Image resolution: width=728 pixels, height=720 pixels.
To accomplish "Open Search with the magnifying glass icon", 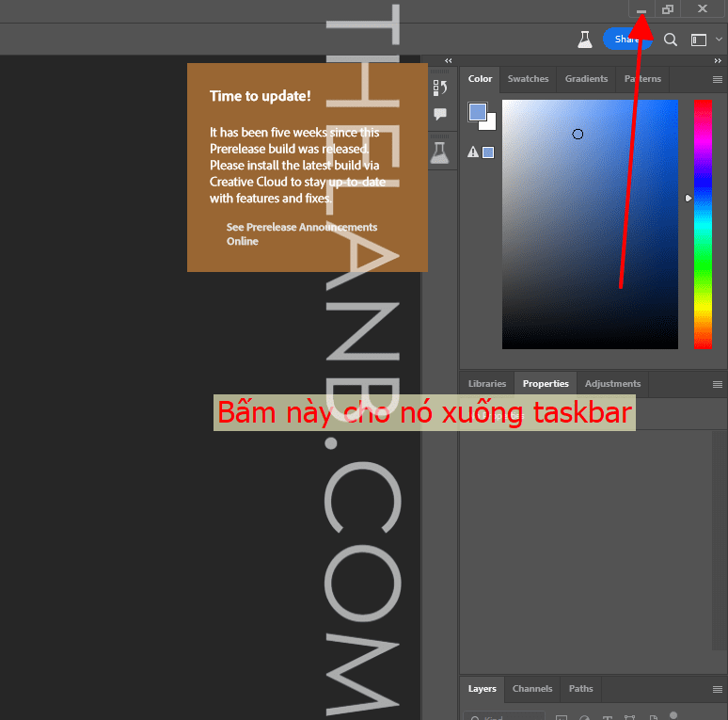I will [671, 40].
